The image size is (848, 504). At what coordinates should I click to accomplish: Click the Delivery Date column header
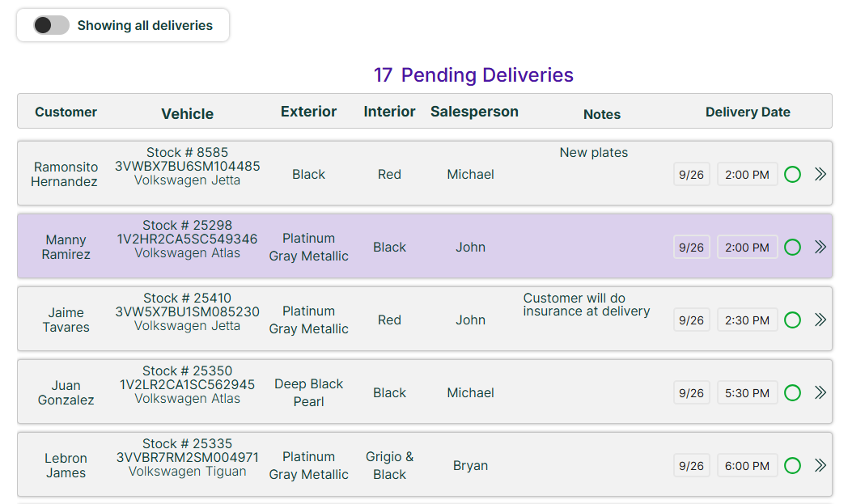point(747,112)
